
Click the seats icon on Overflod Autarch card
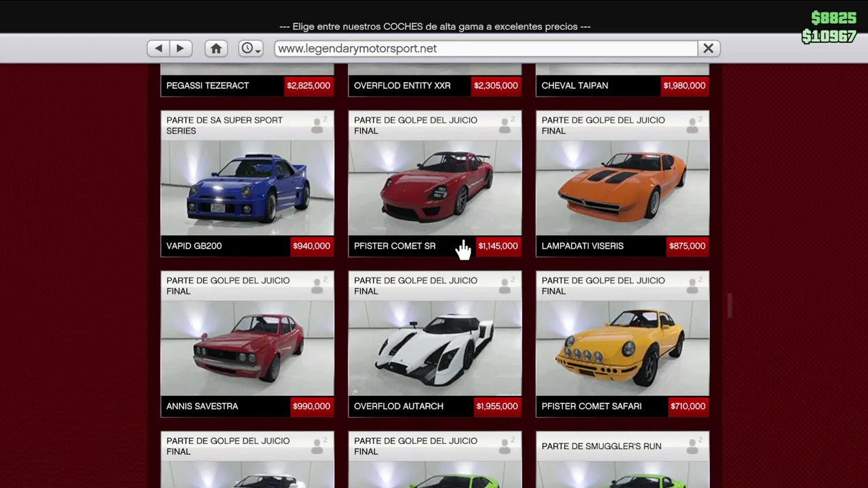pos(506,285)
